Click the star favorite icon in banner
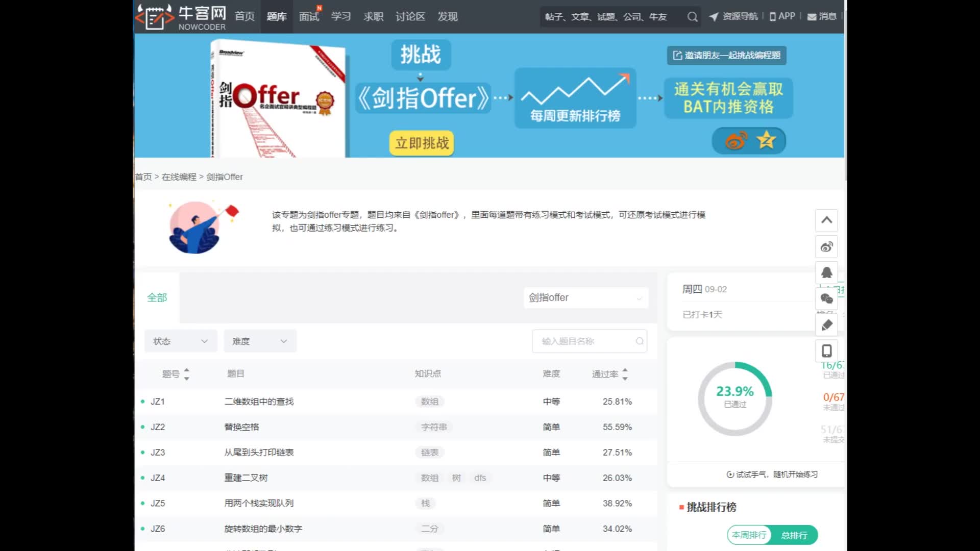980x551 pixels. (766, 140)
